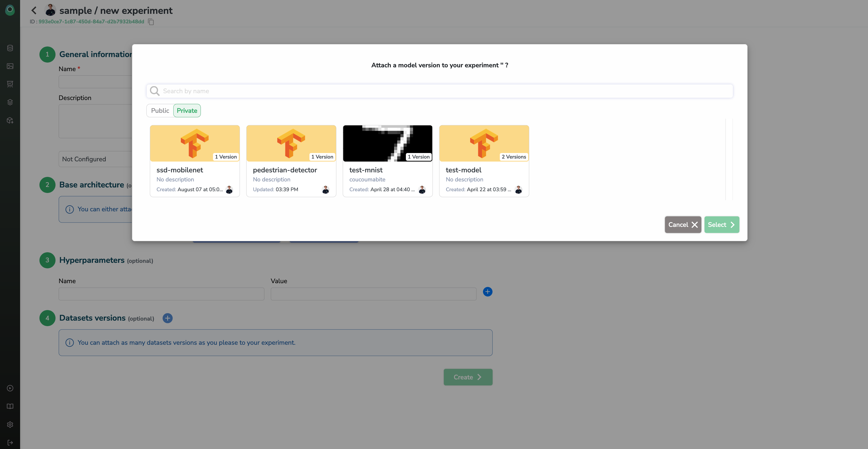Pick the test-model card with 2 Versions
Screen dimensions: 868x449
tap(484, 161)
